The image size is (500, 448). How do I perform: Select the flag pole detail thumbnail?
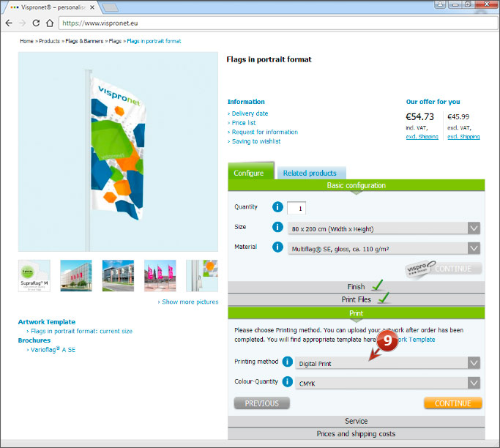202,276
